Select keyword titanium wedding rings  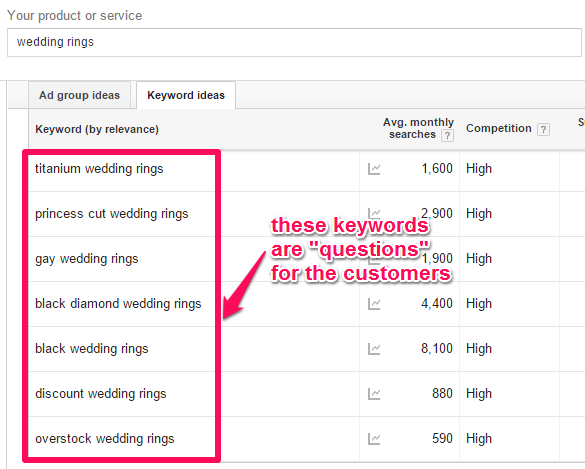point(99,169)
